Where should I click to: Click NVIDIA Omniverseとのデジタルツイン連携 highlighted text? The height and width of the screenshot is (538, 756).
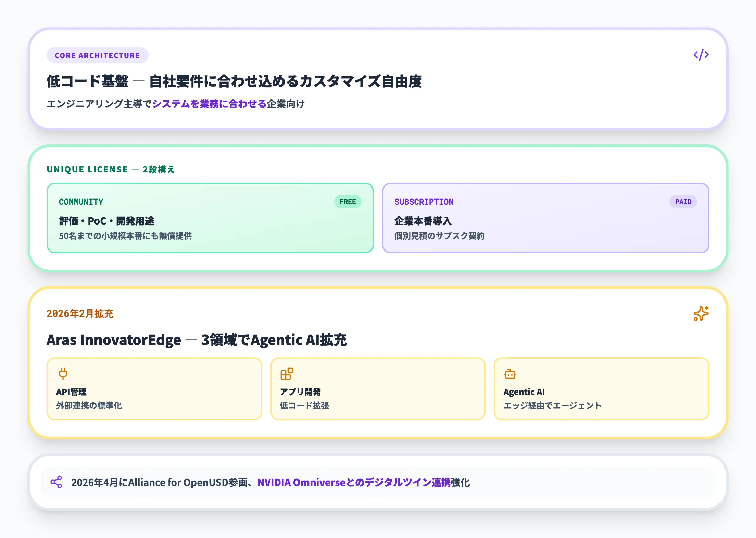pos(354,482)
